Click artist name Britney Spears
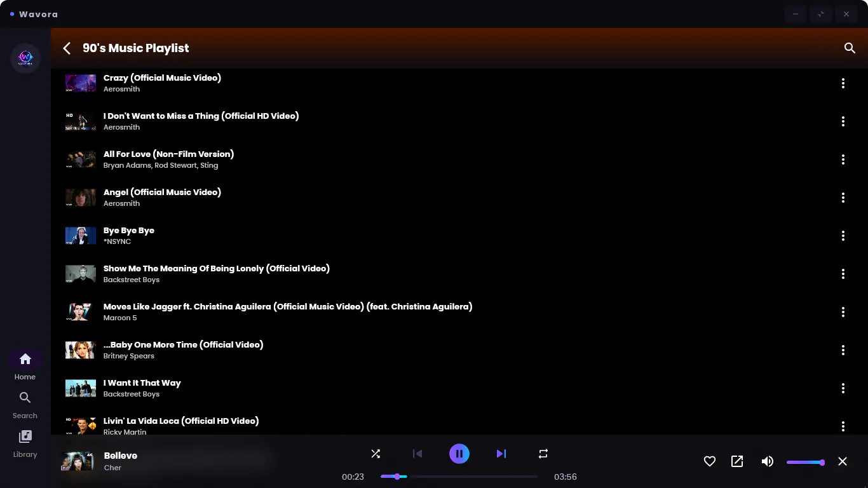Viewport: 868px width, 488px height. 129,356
